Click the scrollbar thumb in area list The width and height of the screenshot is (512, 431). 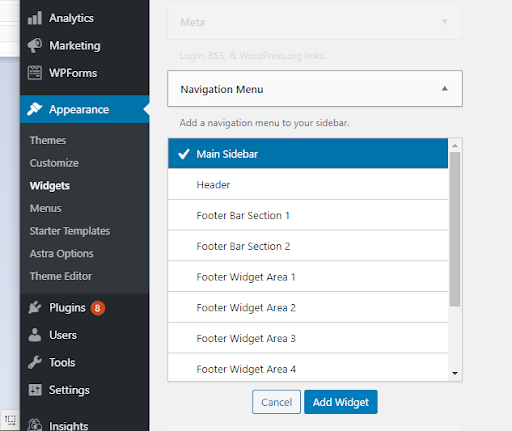455,229
